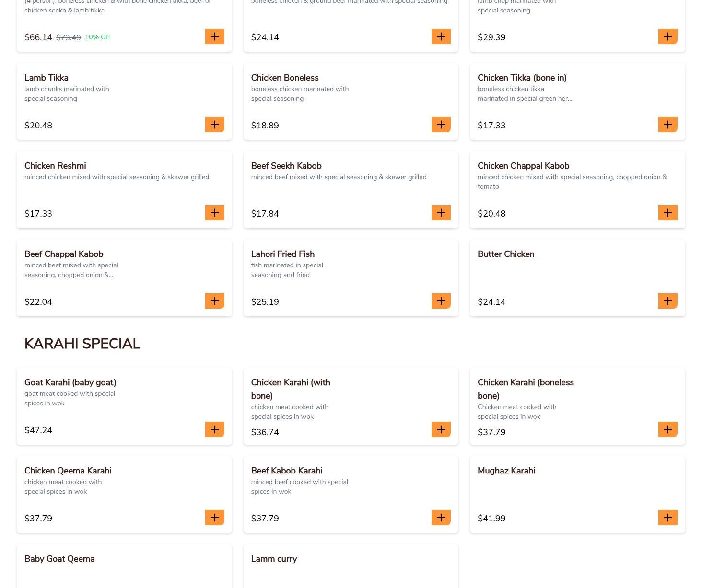Add Beef Chappal Kabob to the order
Screen dimensions: 702x588
(214, 301)
